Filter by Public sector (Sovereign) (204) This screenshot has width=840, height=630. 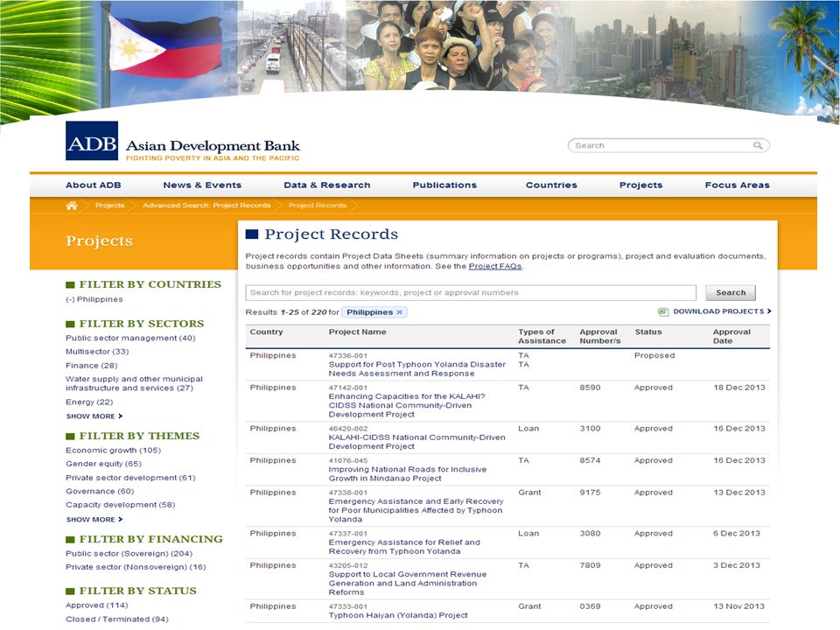coord(129,554)
